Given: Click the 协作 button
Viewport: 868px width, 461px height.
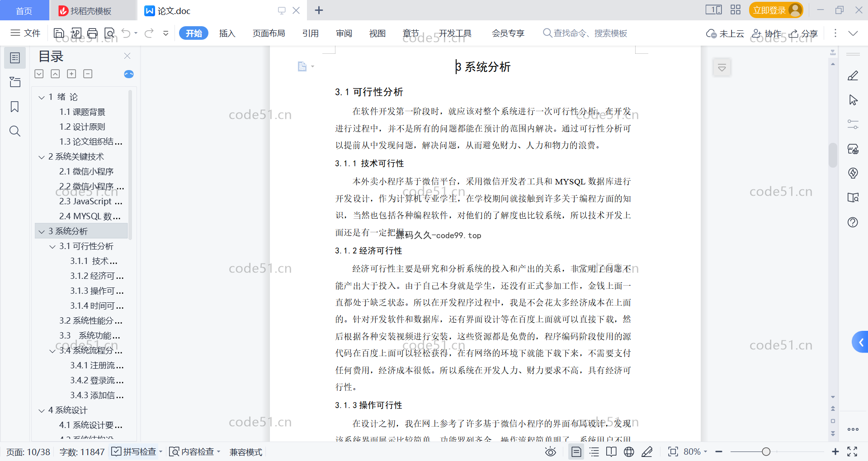Looking at the screenshot, I should pos(766,33).
